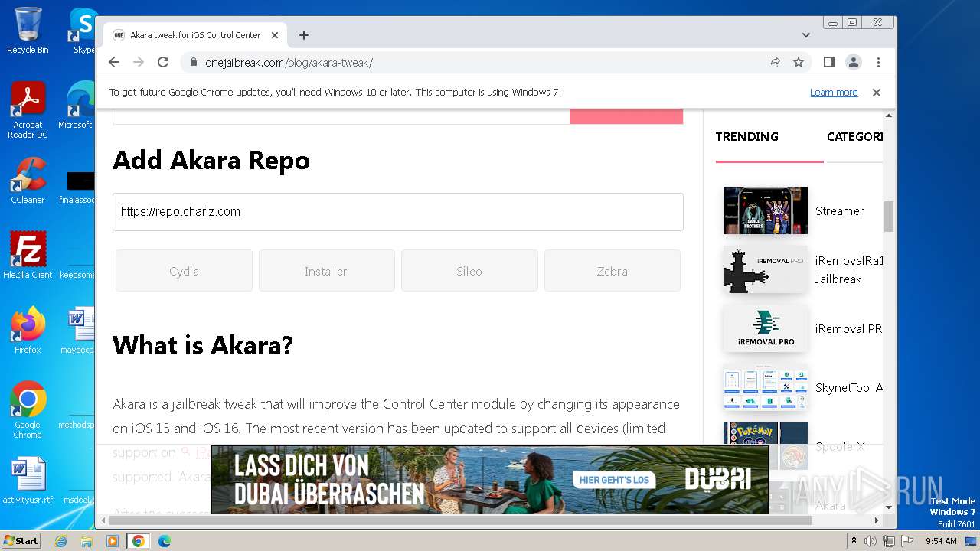980x551 pixels.
Task: Open the Action Center flag icon
Action: [x=907, y=541]
